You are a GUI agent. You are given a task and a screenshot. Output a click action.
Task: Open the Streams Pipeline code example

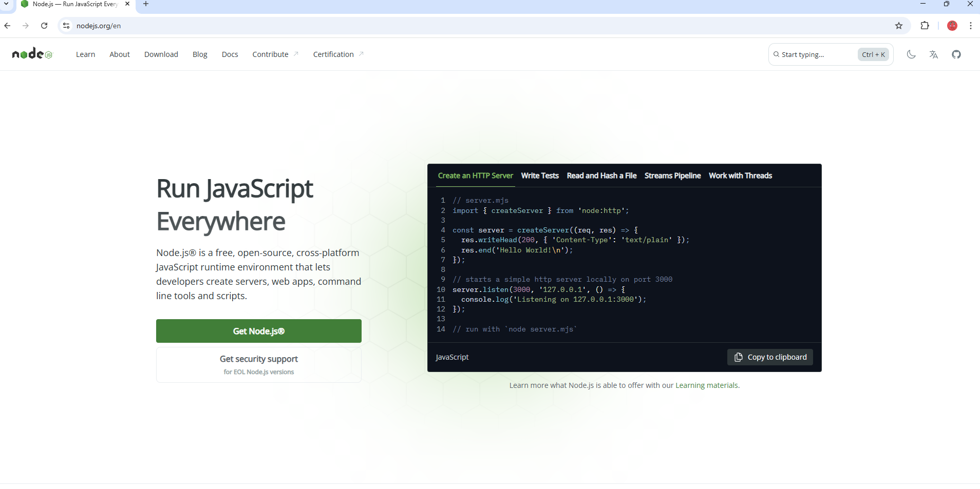click(672, 175)
